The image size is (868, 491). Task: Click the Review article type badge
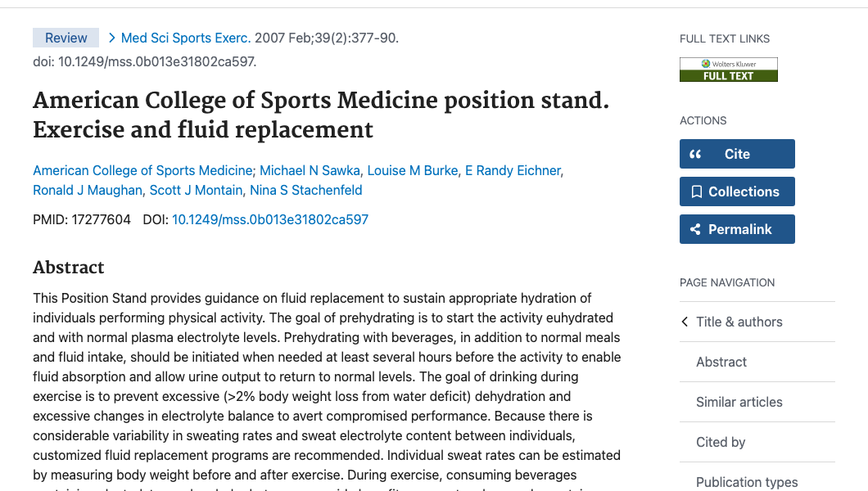point(66,38)
